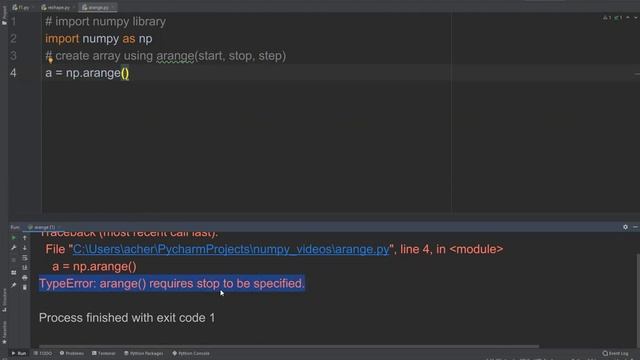The height and width of the screenshot is (360, 640).
Task: Click the print icon in Run console
Action: coord(24,278)
